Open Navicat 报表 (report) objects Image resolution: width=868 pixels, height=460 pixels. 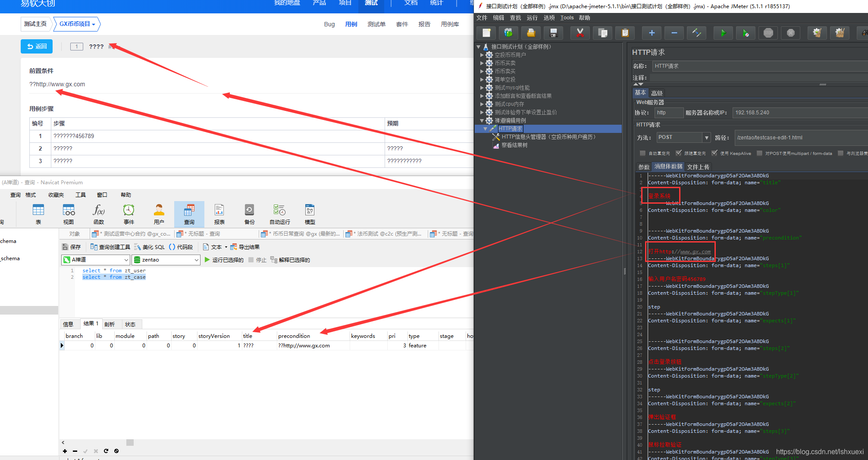[219, 214]
